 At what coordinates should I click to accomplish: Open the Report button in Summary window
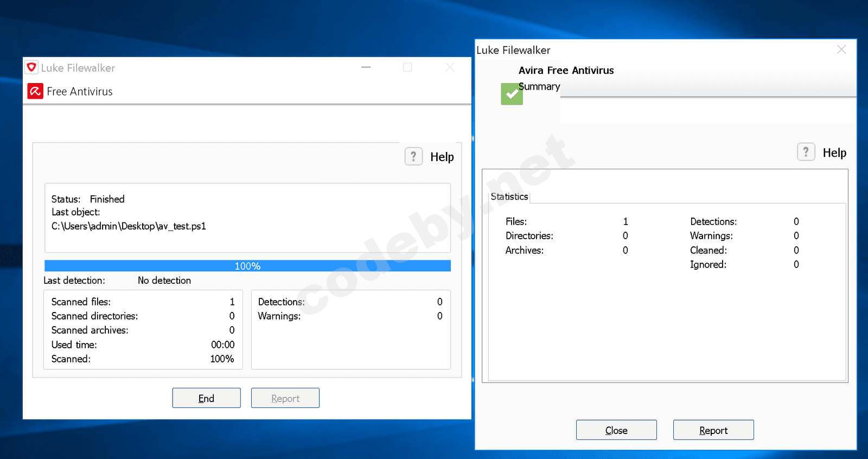713,430
